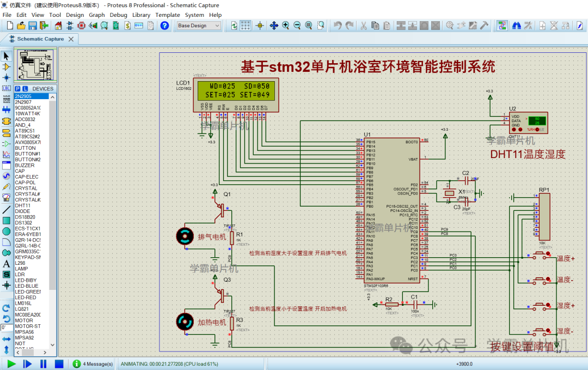Select the 2D Graphics Text 'A' tool
588x370 pixels.
[x=7, y=264]
